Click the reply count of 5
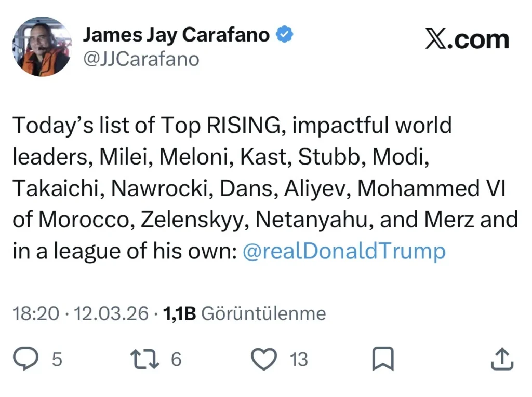The image size is (532, 397). click(x=57, y=359)
